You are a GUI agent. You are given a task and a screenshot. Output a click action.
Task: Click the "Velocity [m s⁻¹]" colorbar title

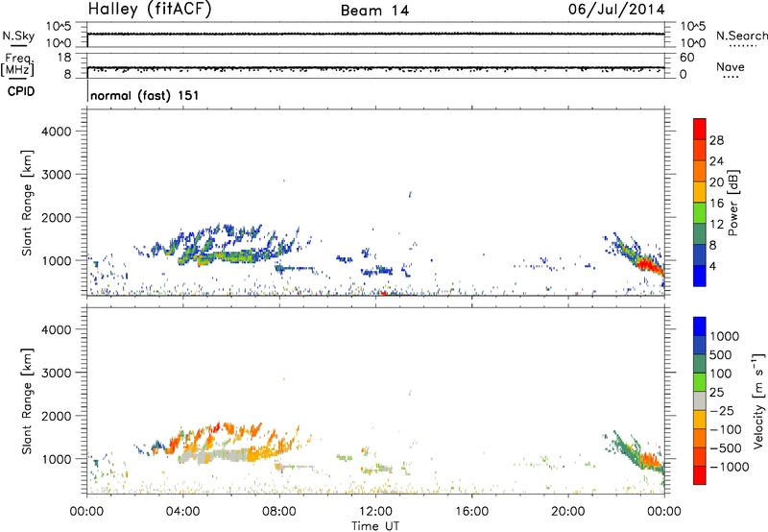click(x=758, y=400)
